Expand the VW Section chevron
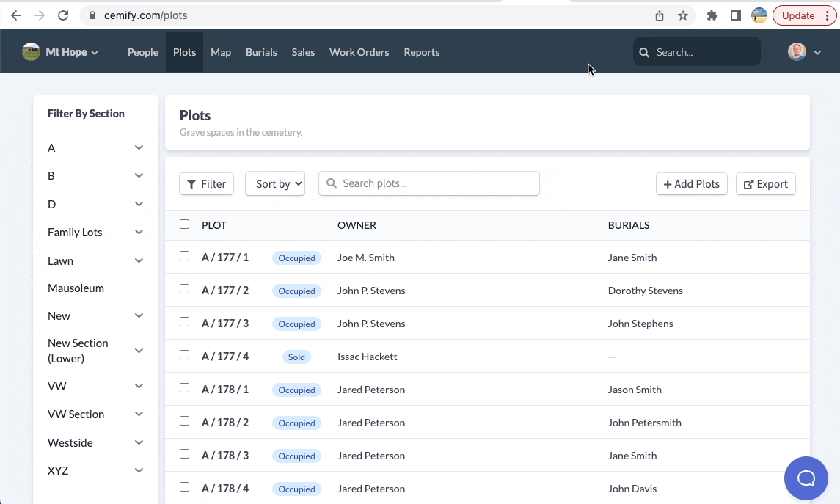The height and width of the screenshot is (504, 840). tap(139, 414)
